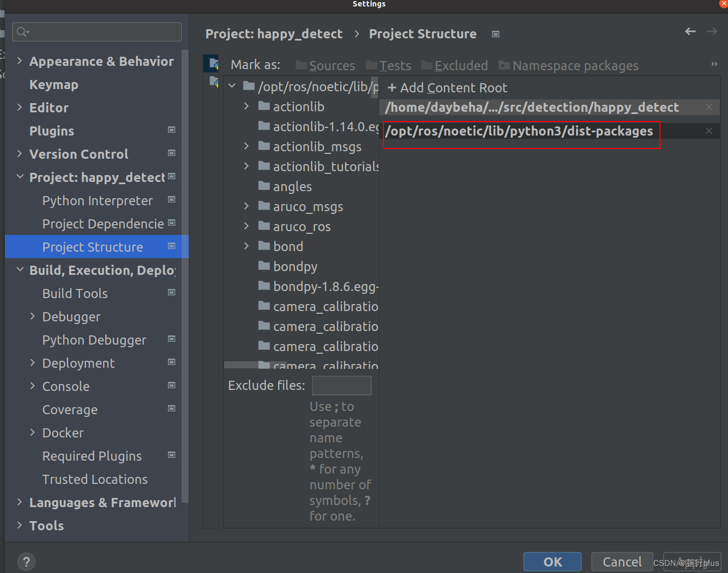Click Add Content Root

click(447, 87)
